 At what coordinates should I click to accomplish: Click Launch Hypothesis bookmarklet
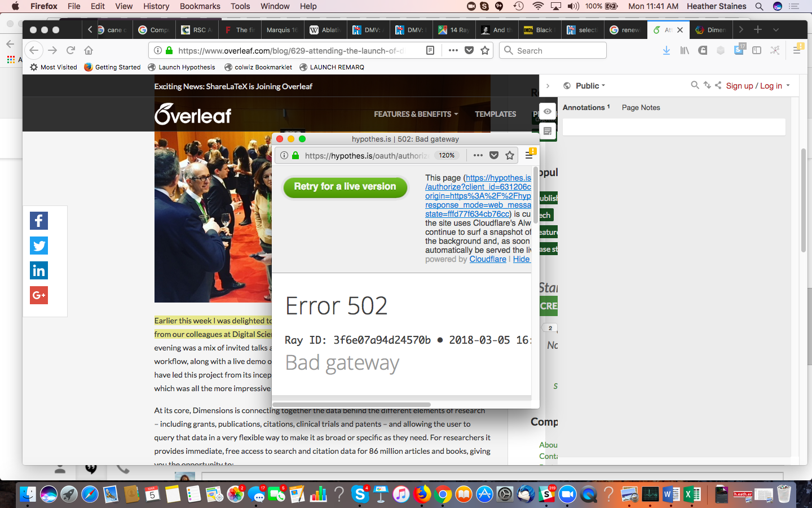point(182,67)
